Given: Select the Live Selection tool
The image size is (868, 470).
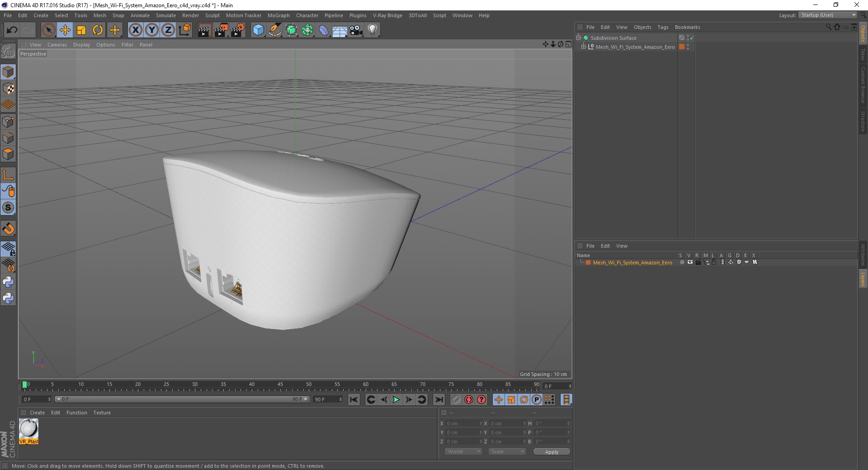Looking at the screenshot, I should click(x=49, y=30).
